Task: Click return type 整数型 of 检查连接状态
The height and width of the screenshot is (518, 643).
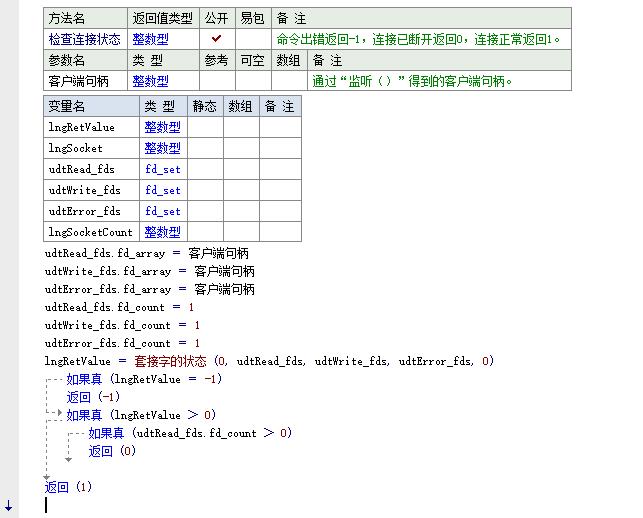Action: click(x=150, y=39)
